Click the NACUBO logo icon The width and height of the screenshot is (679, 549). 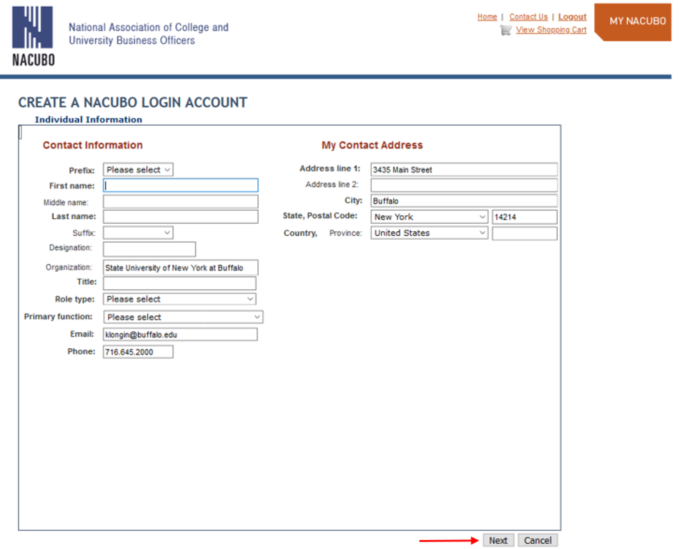pos(33,33)
